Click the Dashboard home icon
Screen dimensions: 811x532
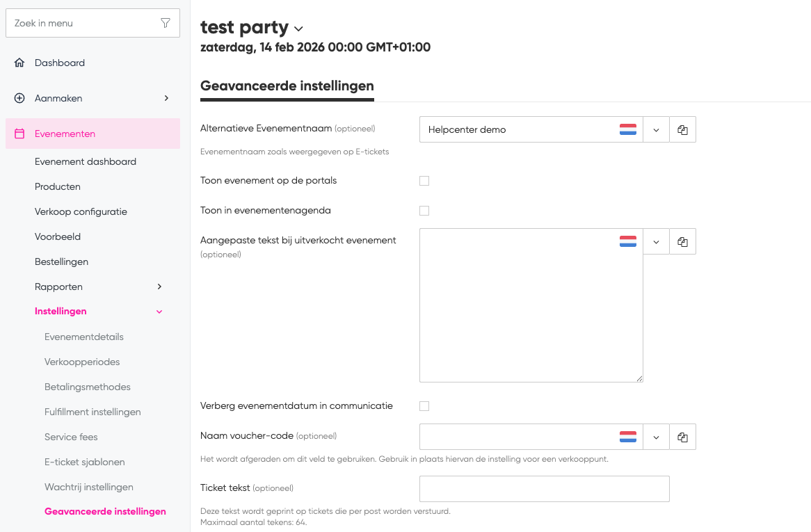[19, 63]
